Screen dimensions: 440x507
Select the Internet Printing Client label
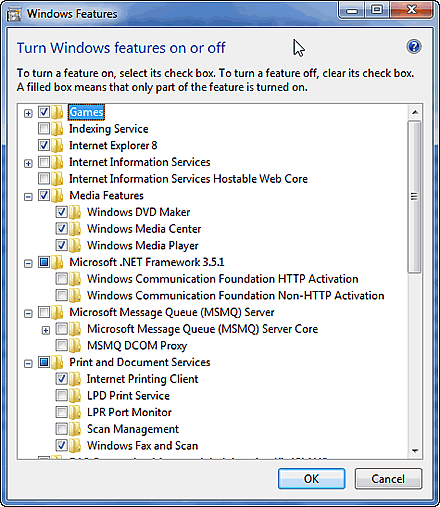tap(142, 379)
